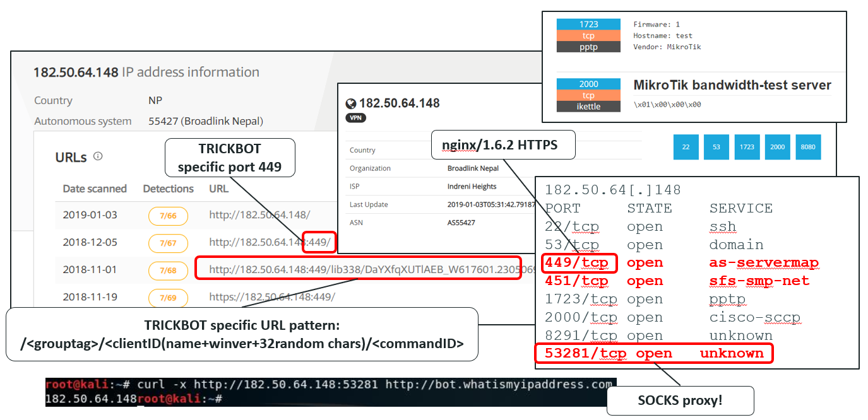Screen dimensions: 868x420
Task: Open the http://182.50.64.148/ URL link
Action: tap(259, 215)
